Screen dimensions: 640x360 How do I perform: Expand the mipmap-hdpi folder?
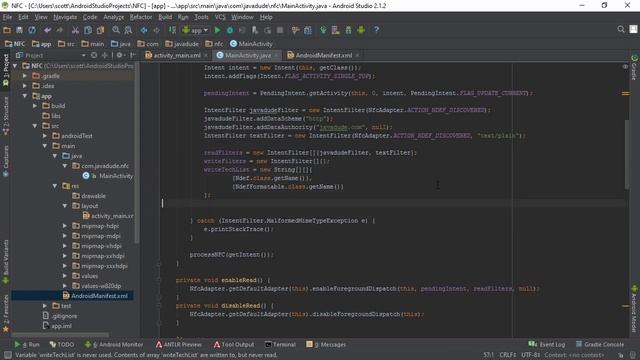(x=65, y=226)
